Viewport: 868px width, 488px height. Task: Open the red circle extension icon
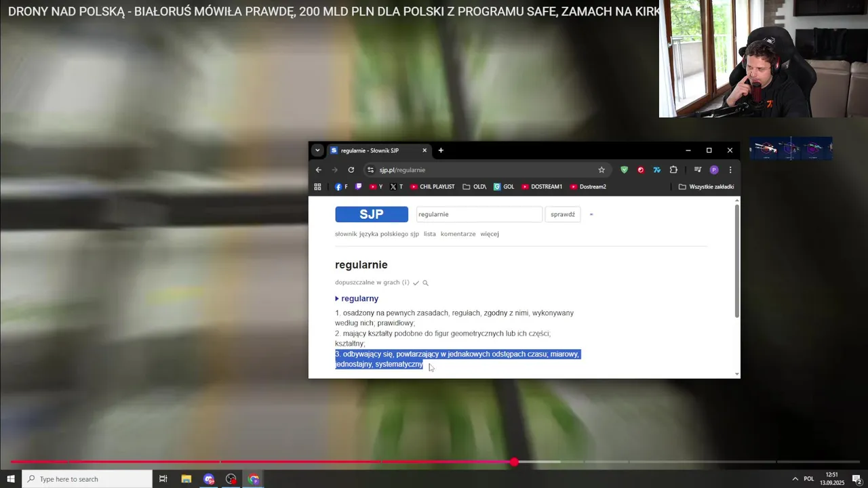tap(641, 170)
